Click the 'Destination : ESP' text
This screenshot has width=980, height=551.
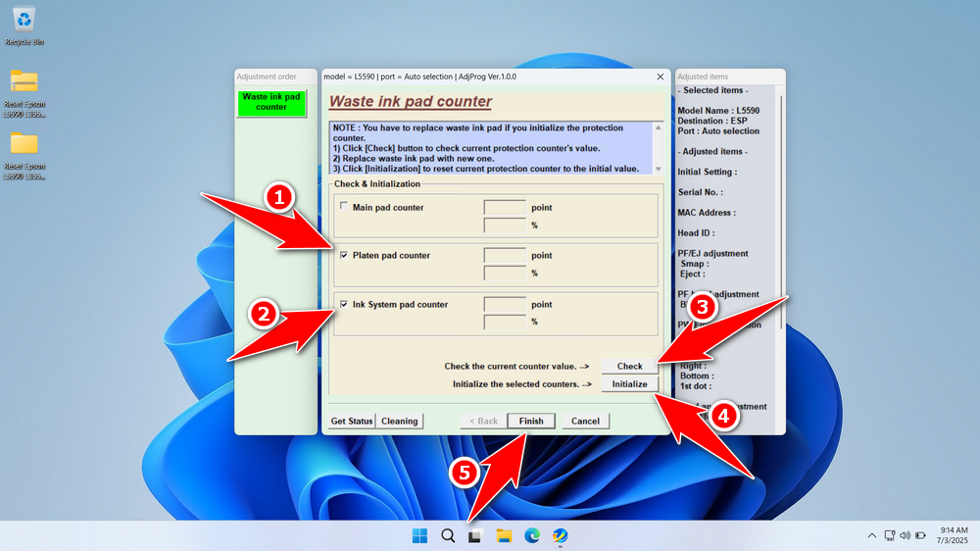[x=712, y=121]
